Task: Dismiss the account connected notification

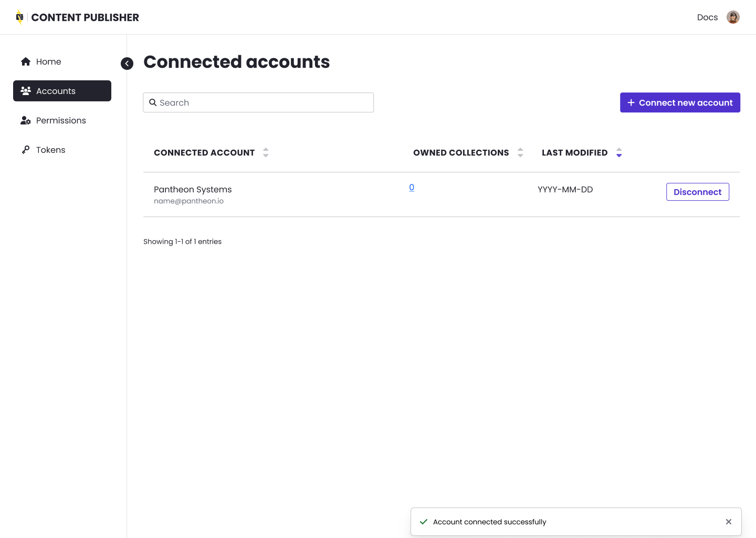Action: click(728, 522)
